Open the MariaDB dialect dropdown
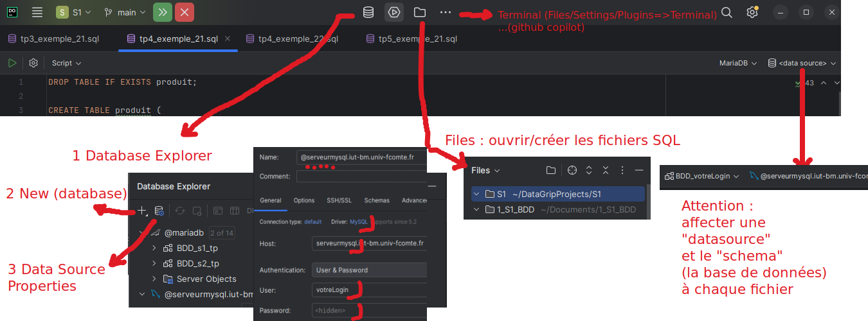The width and height of the screenshot is (868, 321). 737,63
